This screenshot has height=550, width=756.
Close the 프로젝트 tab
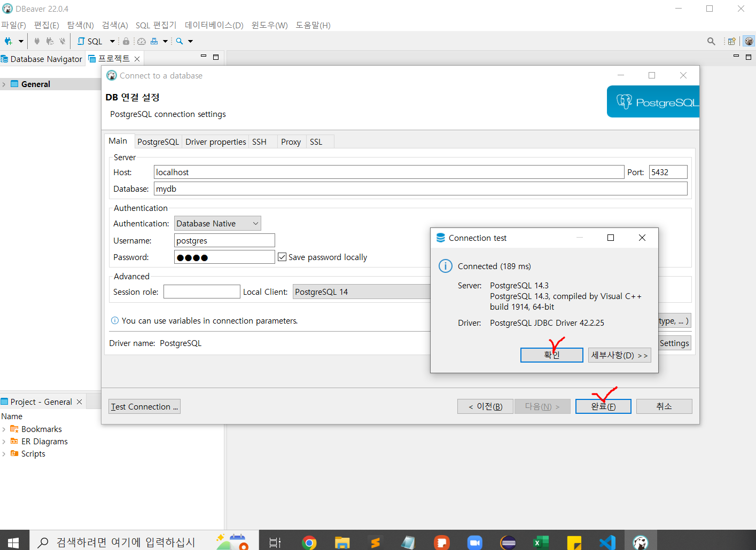[x=137, y=59]
